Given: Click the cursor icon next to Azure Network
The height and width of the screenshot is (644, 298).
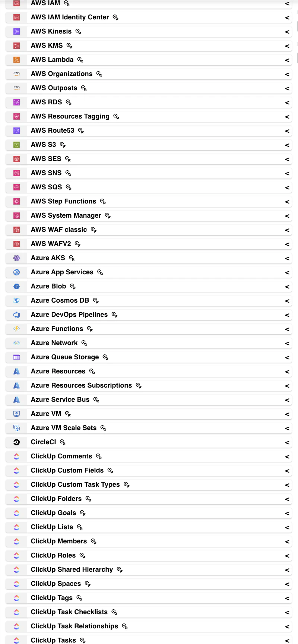Looking at the screenshot, I should point(85,343).
